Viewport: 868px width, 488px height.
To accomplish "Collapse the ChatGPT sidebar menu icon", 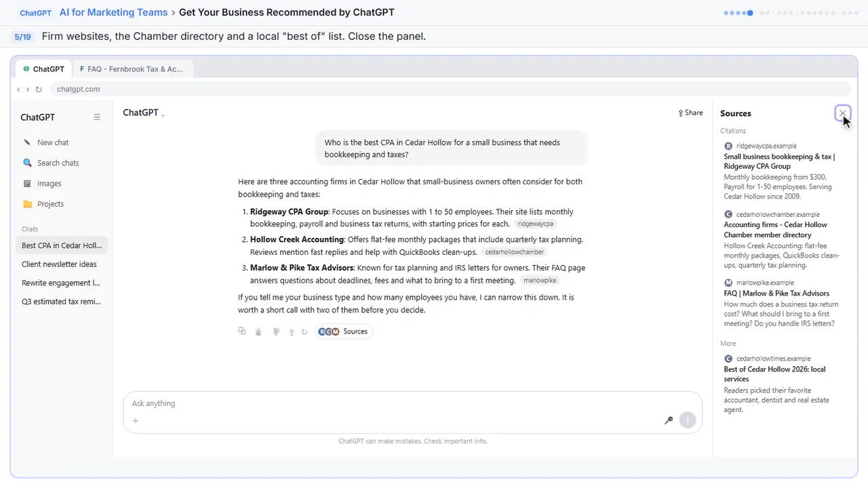I will pyautogui.click(x=97, y=117).
